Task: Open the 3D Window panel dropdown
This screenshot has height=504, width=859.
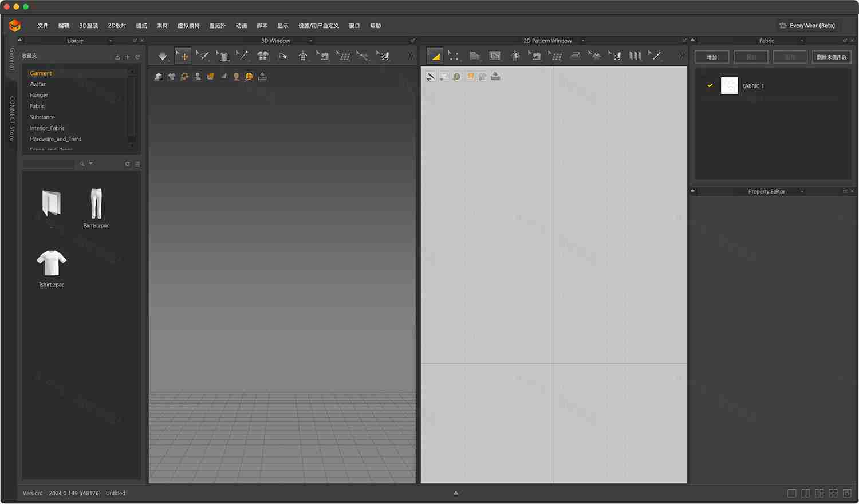Action: 309,40
